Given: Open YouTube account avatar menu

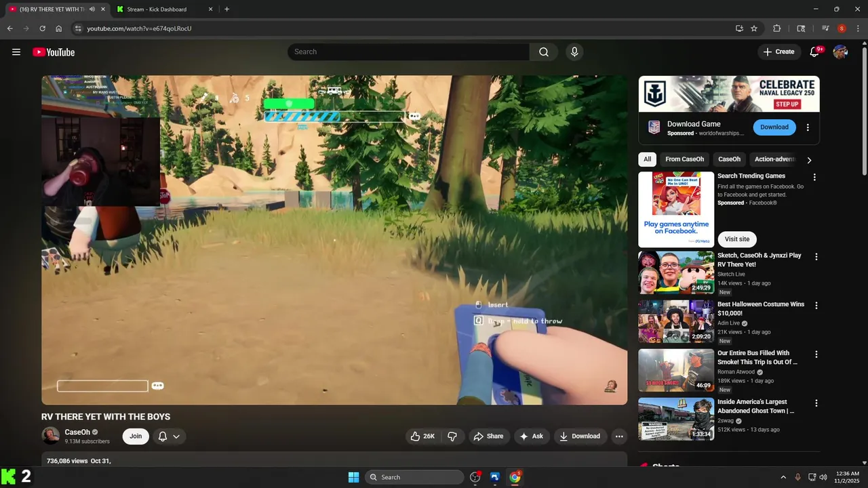Looking at the screenshot, I should click(840, 52).
